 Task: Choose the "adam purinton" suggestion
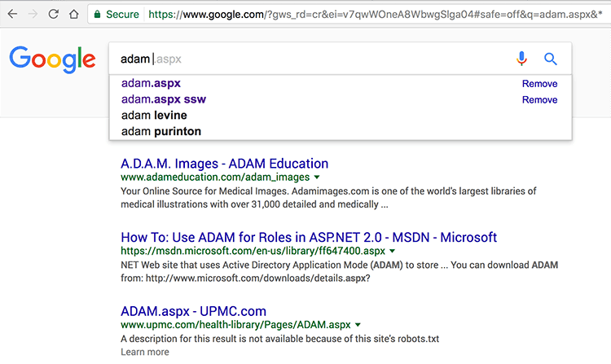click(x=160, y=131)
